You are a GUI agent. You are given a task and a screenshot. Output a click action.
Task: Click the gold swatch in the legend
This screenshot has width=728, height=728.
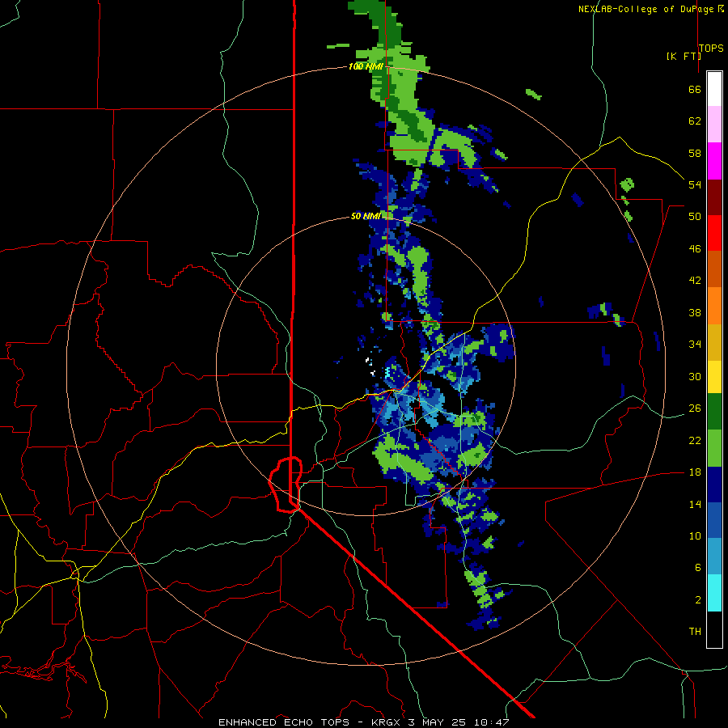pyautogui.click(x=714, y=342)
